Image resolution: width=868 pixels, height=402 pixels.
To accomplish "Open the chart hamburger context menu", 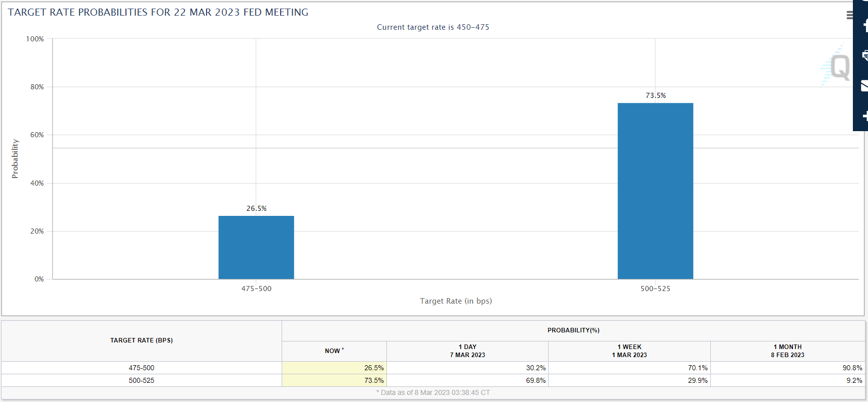I will pos(849,15).
